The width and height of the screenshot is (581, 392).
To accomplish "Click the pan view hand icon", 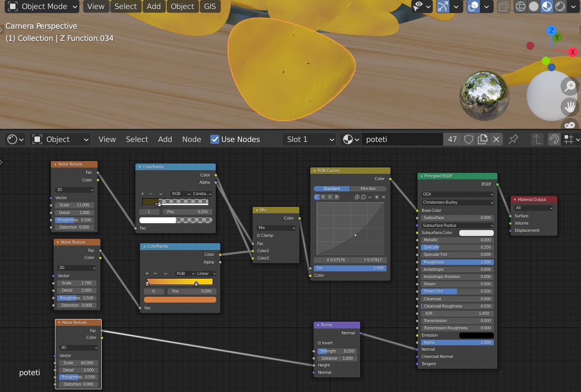I will tap(570, 107).
